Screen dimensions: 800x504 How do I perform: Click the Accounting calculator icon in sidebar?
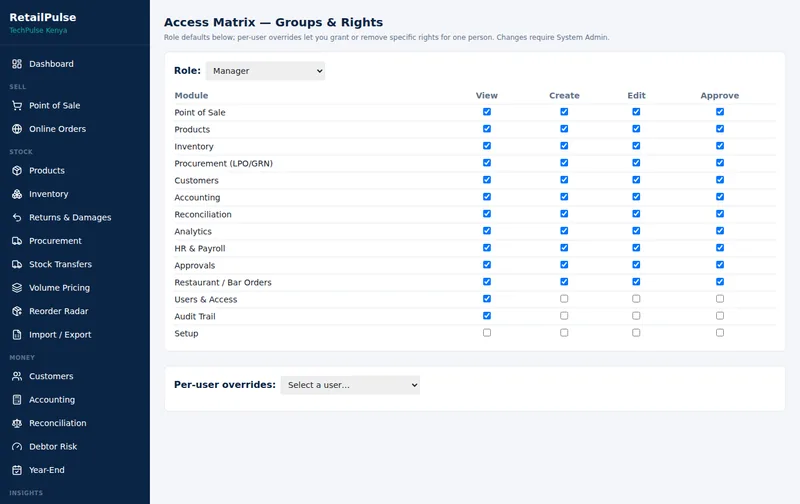click(x=17, y=399)
